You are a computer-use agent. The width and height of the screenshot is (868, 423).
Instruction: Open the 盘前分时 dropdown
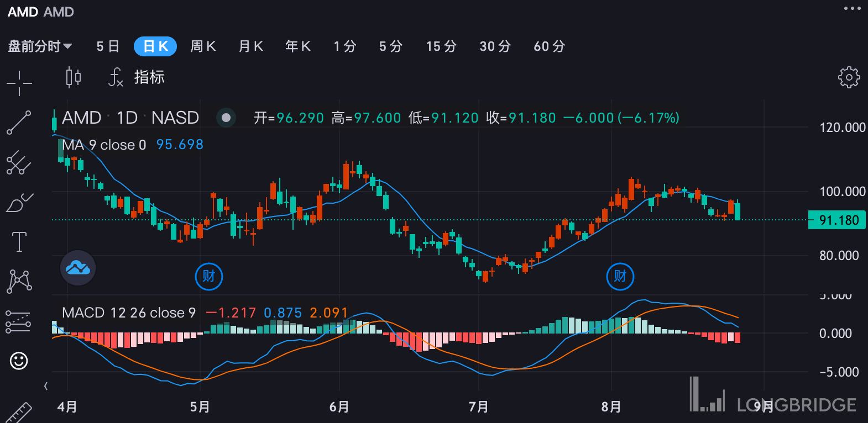[40, 46]
